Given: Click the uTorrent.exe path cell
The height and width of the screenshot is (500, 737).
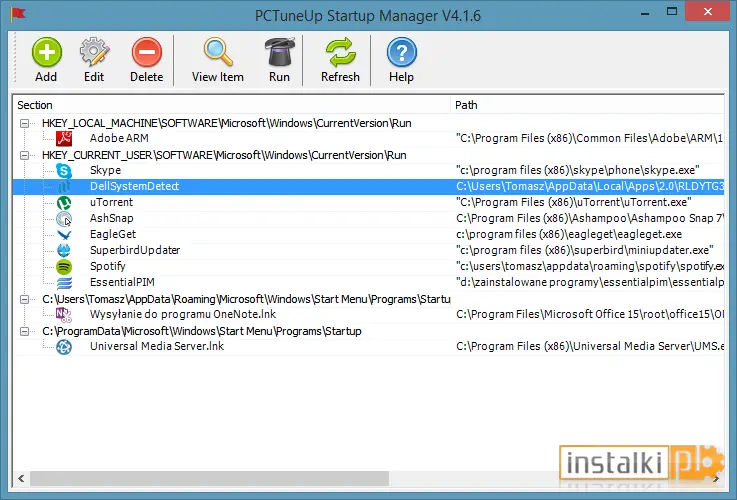Looking at the screenshot, I should coord(574,202).
